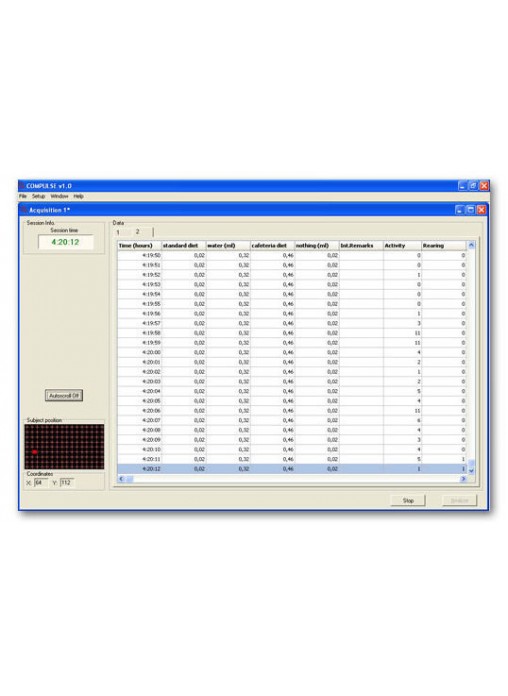Select the Activity column header
The image size is (508, 696).
pos(402,245)
